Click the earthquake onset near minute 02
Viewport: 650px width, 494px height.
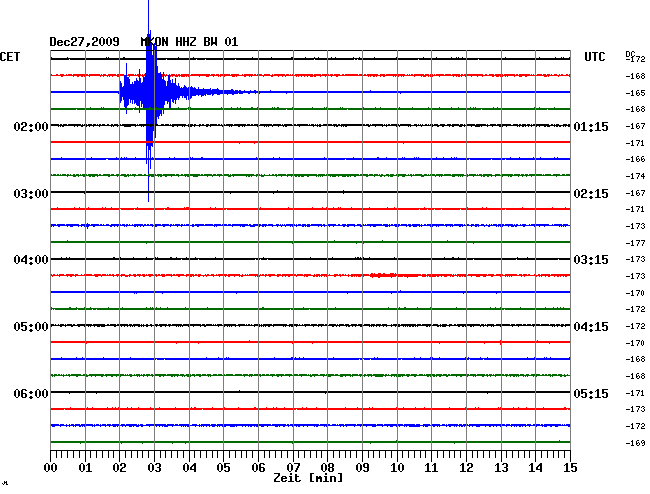pos(121,92)
